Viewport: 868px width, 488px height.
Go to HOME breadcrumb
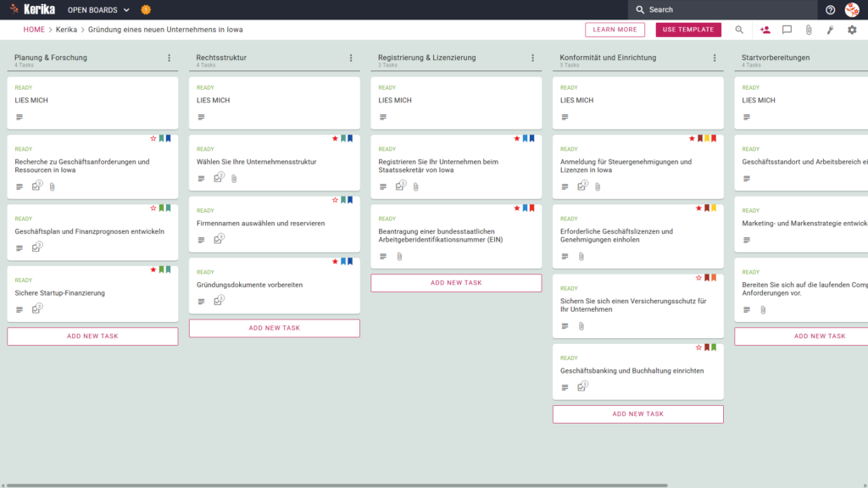tap(34, 30)
